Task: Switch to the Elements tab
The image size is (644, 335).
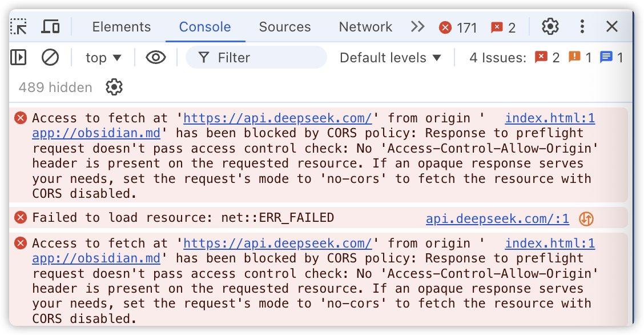Action: (x=122, y=27)
